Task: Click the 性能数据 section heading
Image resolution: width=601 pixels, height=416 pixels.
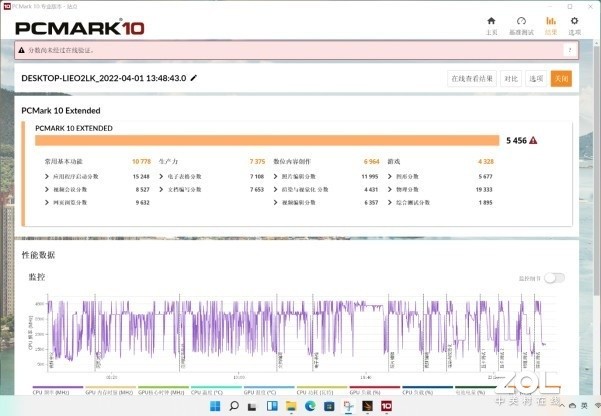Action: [x=38, y=255]
